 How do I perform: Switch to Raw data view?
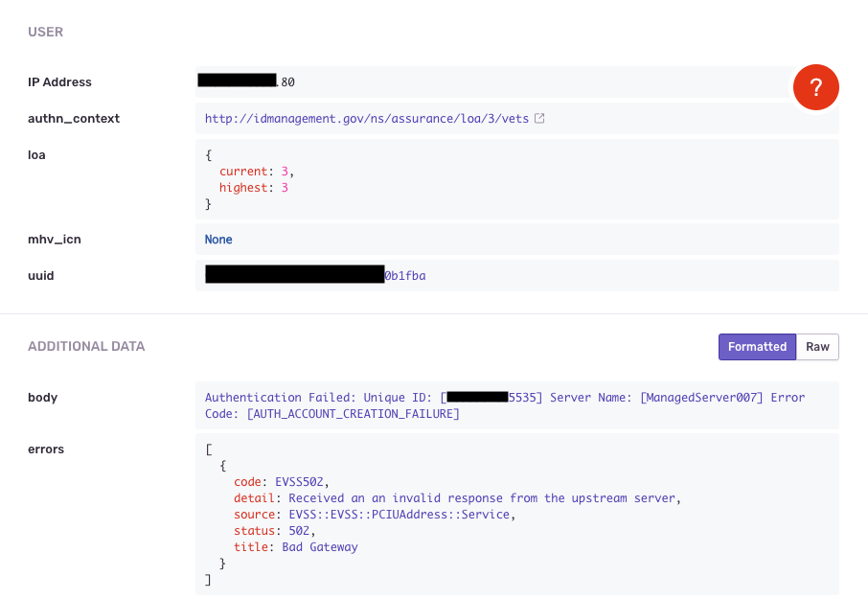point(819,346)
